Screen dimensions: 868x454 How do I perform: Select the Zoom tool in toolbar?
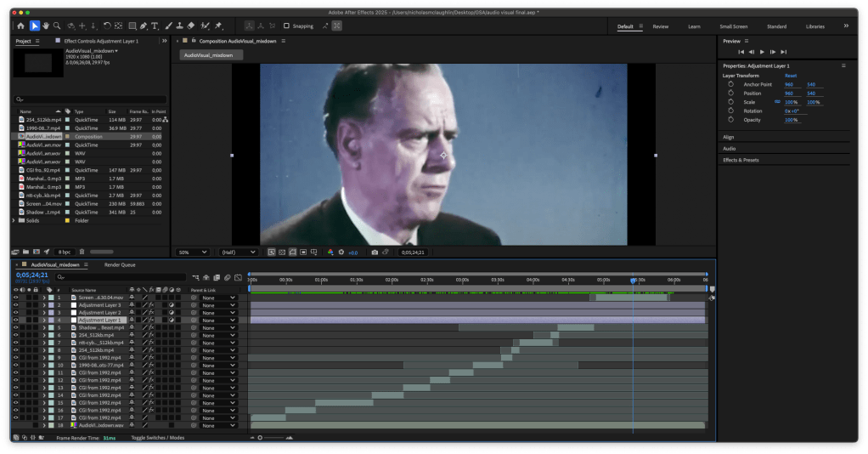click(x=56, y=26)
